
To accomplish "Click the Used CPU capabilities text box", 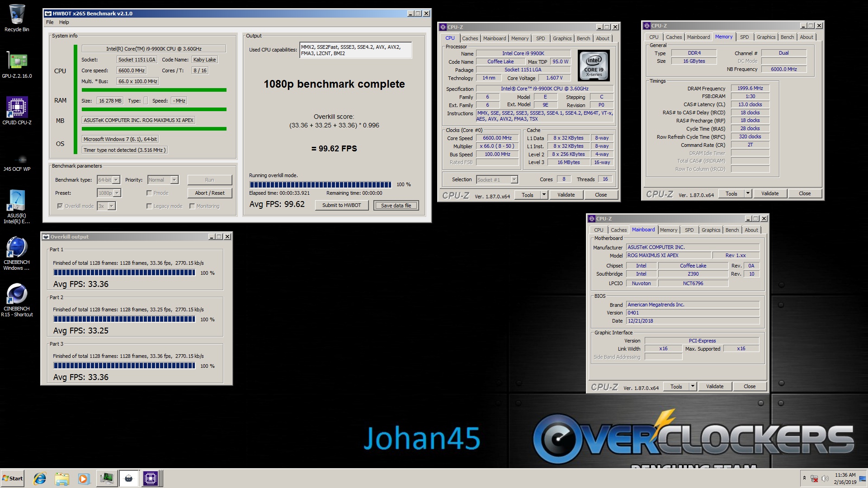I will point(355,50).
